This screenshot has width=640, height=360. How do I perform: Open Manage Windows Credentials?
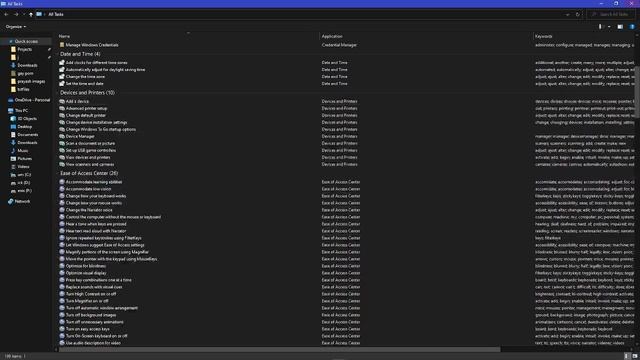click(92, 45)
